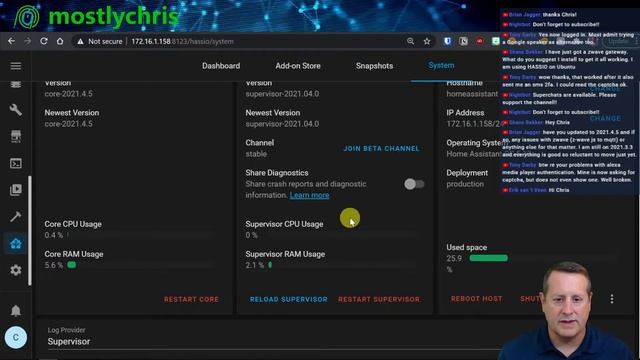The width and height of the screenshot is (640, 360).
Task: Go to browser home page
Action: click(x=60, y=41)
